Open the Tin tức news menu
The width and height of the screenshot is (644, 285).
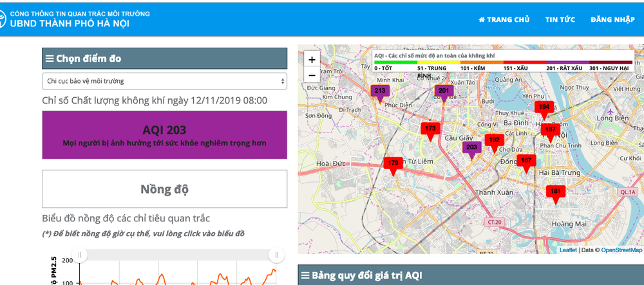[x=560, y=19]
